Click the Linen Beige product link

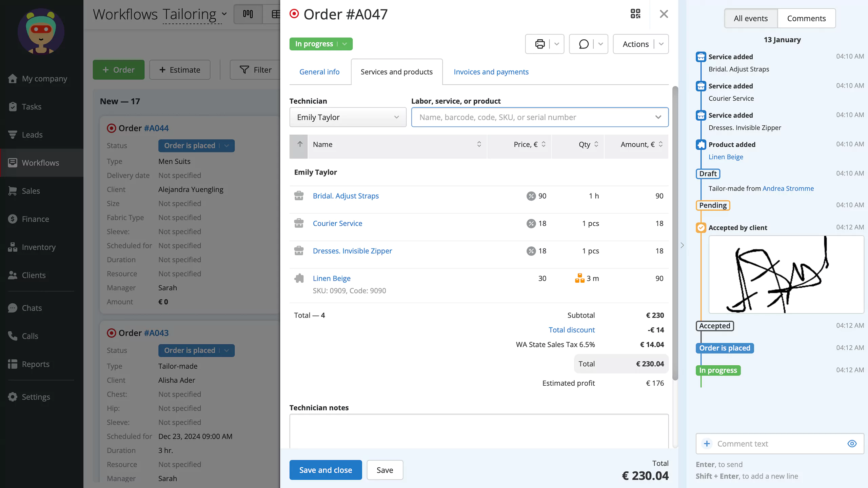(x=332, y=278)
